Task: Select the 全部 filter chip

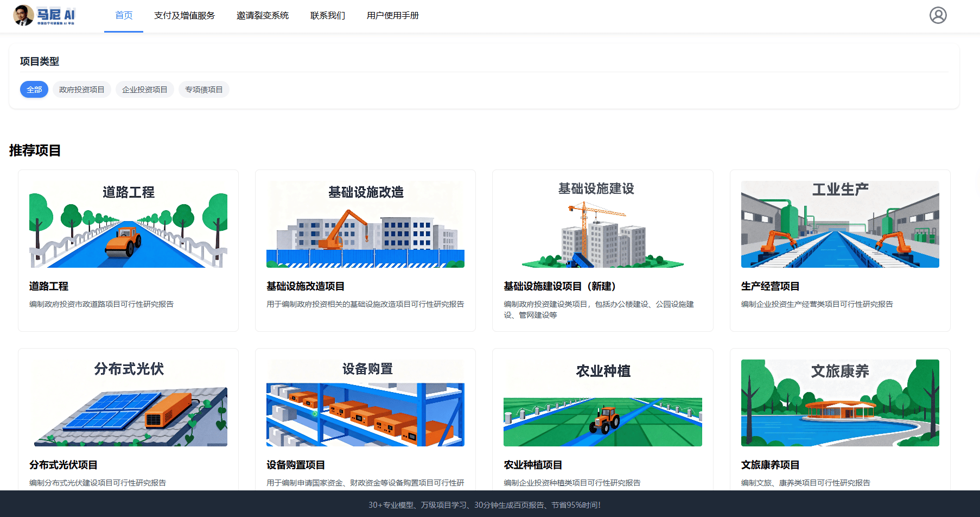Action: coord(34,90)
